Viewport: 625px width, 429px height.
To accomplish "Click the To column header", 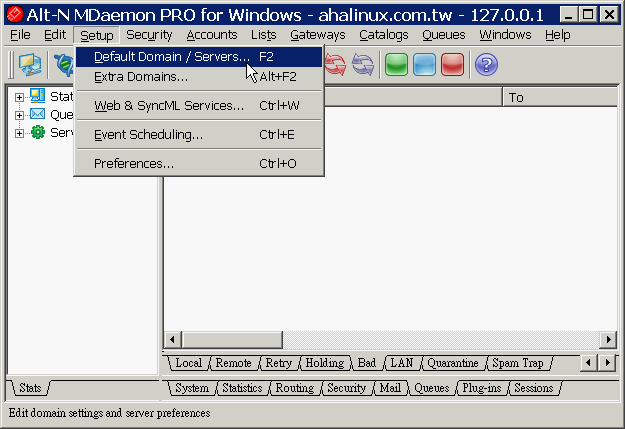I will click(x=560, y=97).
